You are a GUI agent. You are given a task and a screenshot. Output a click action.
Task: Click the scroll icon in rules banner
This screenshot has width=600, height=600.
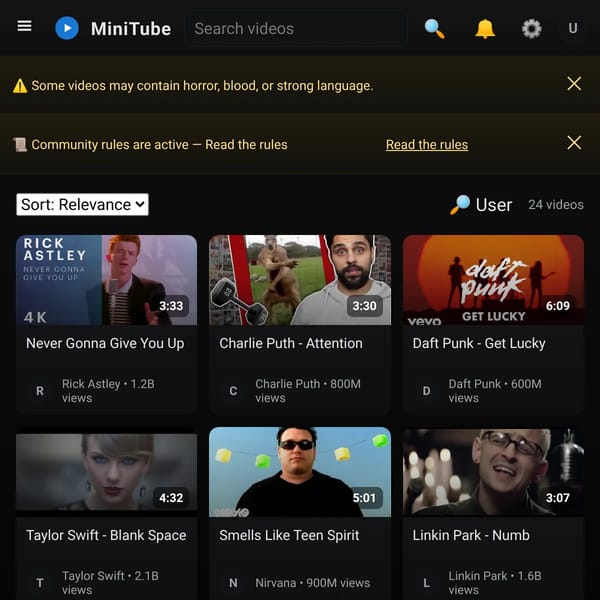[x=20, y=145]
